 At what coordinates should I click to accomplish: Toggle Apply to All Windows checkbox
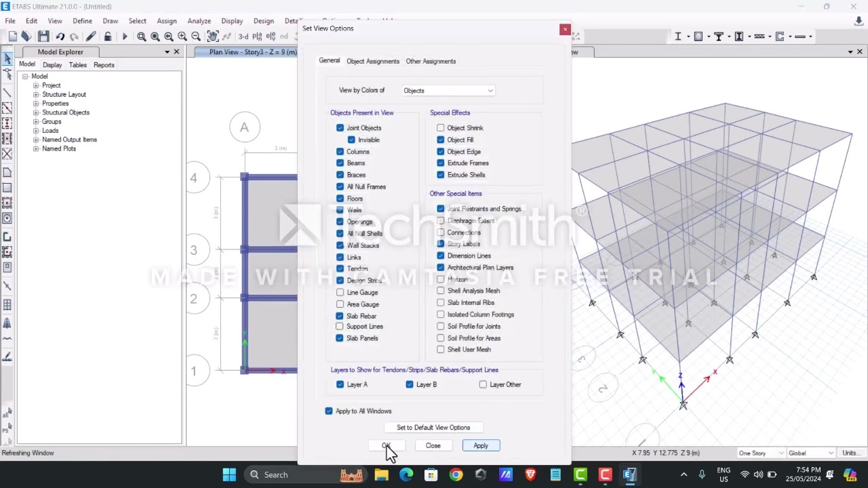(329, 411)
